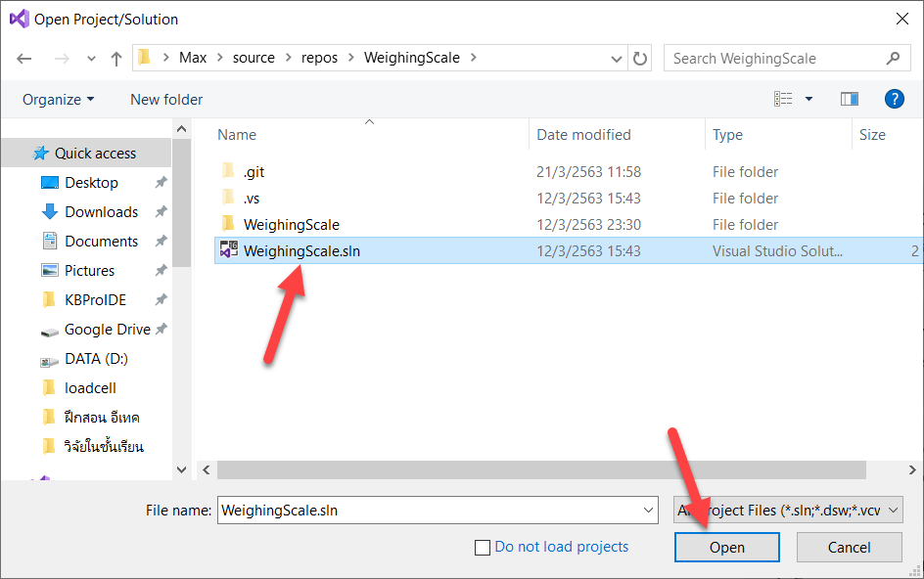The width and height of the screenshot is (924, 579).
Task: Open DATA (D:) drive in sidebar
Action: [x=96, y=359]
